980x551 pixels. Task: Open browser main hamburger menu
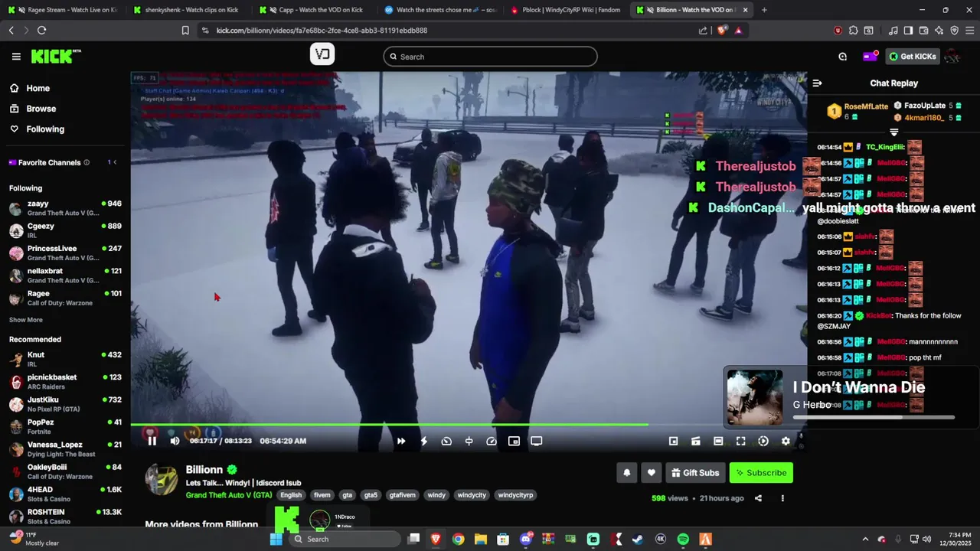(x=969, y=31)
